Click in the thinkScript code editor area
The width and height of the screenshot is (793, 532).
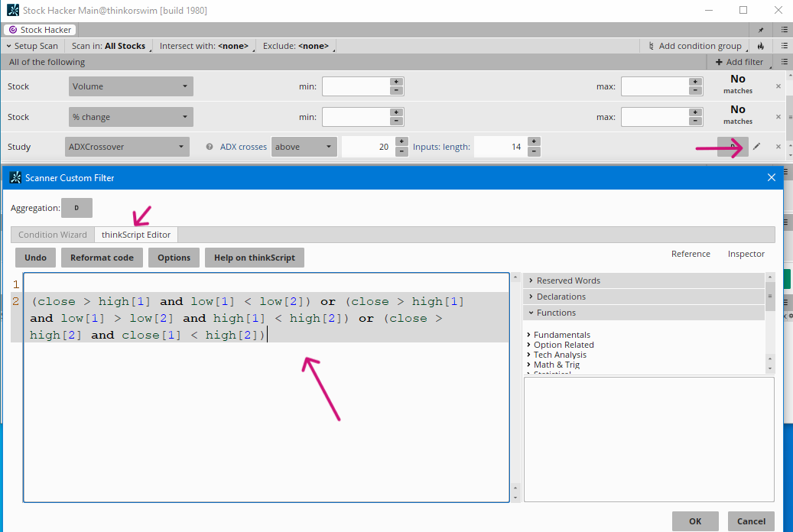pos(267,388)
